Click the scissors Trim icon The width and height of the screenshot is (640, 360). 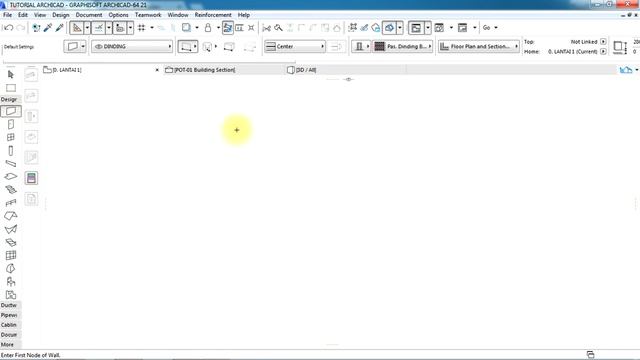267,28
